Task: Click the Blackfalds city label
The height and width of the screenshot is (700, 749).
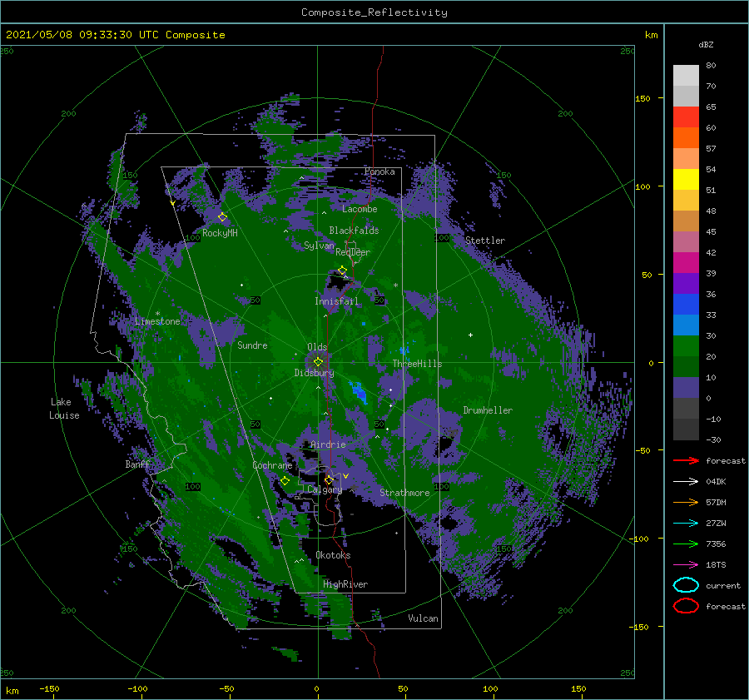Action: [x=354, y=231]
